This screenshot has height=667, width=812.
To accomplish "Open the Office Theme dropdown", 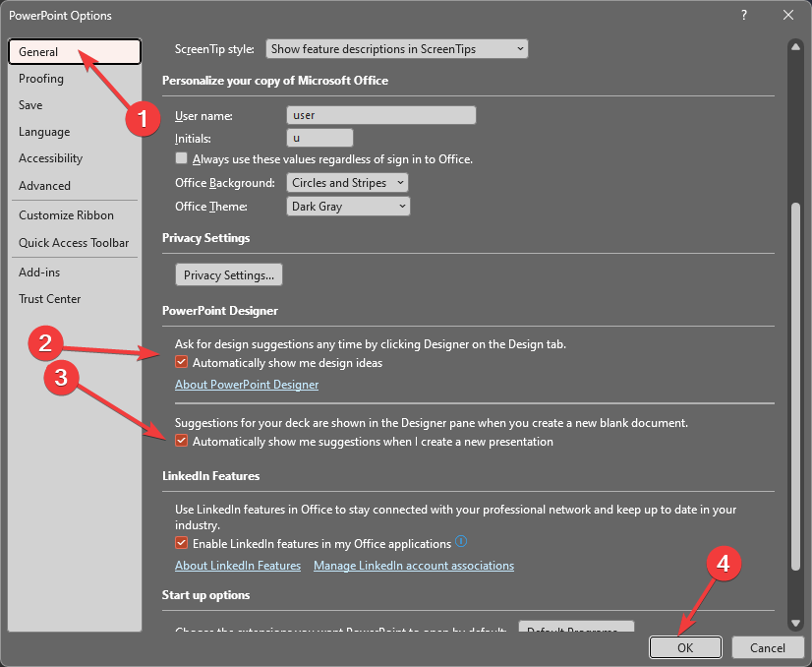I will 348,207.
